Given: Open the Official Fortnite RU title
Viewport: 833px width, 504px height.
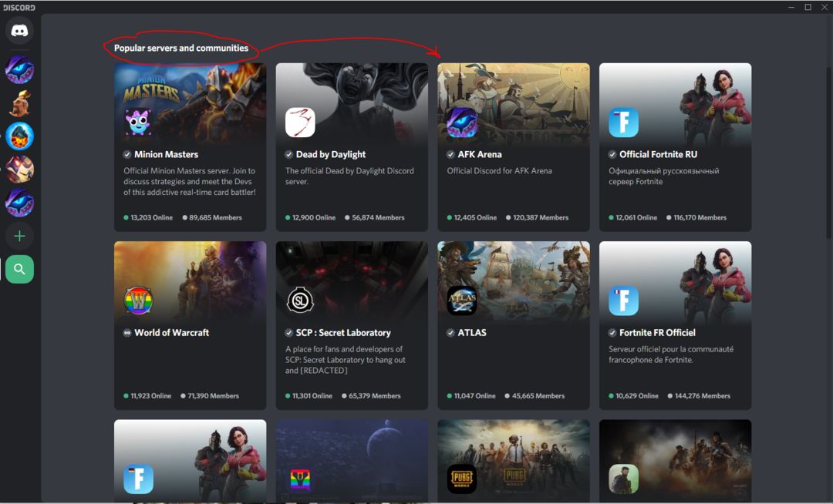Looking at the screenshot, I should pyautogui.click(x=658, y=154).
